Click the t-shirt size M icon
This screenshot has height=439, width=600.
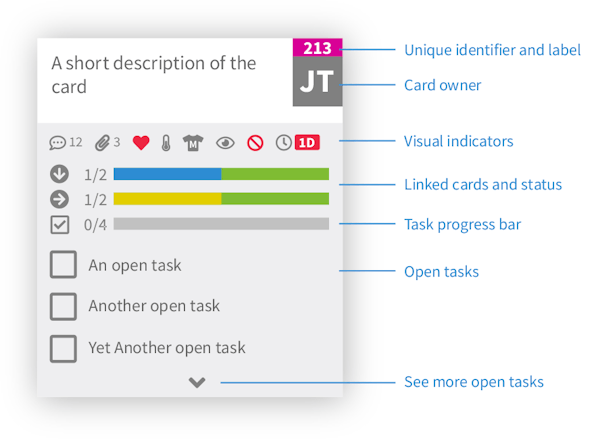coord(193,143)
